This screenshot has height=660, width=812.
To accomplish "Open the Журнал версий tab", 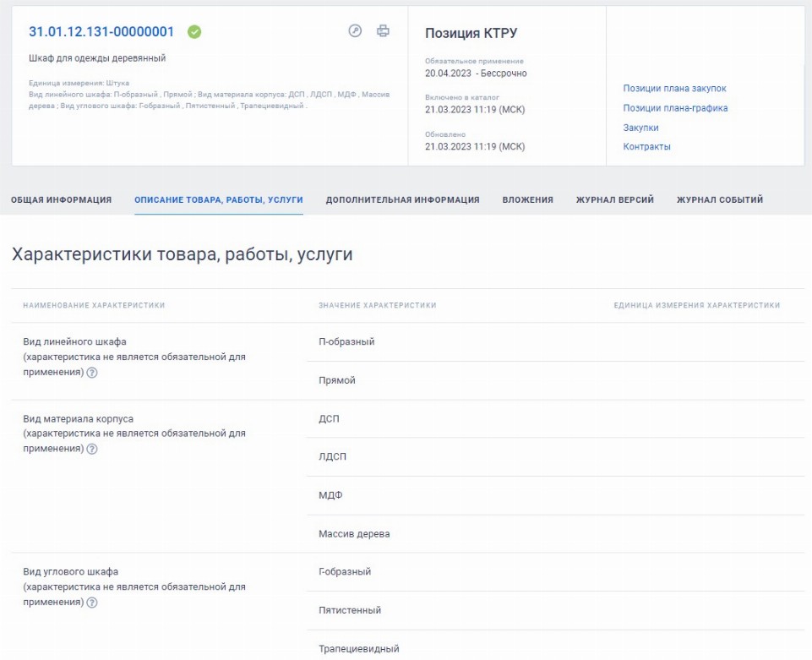I will coord(614,200).
